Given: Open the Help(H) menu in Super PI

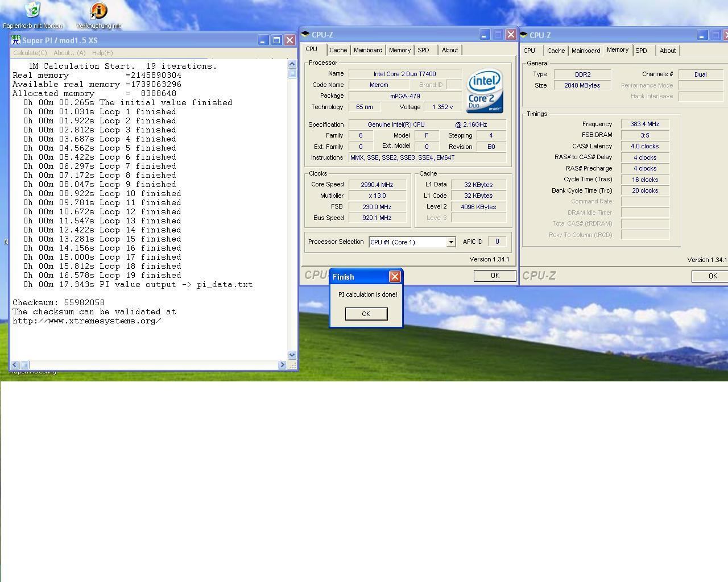Looking at the screenshot, I should pos(102,53).
